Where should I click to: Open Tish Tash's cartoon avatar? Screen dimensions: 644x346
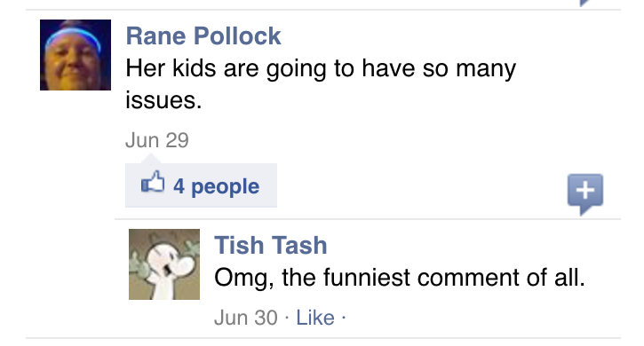[164, 264]
